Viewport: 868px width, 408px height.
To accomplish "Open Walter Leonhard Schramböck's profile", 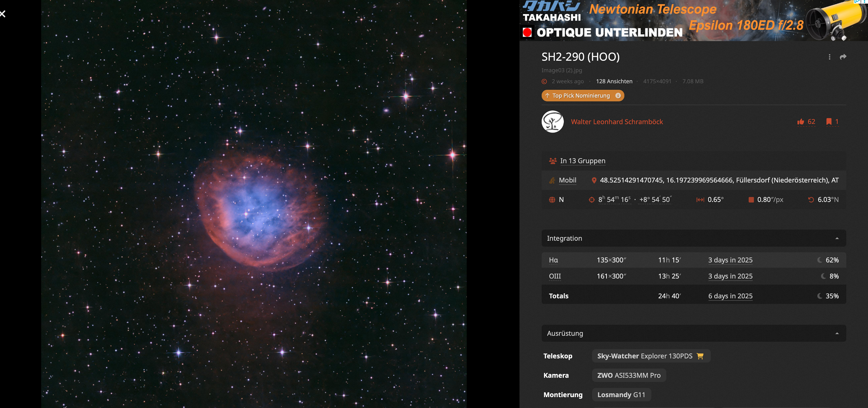I will [617, 122].
